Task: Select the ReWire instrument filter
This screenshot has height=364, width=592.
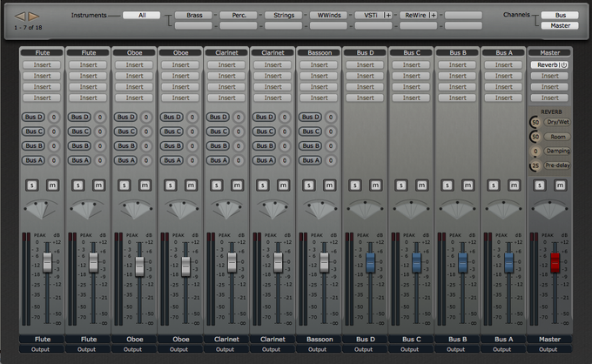Action: pos(414,15)
